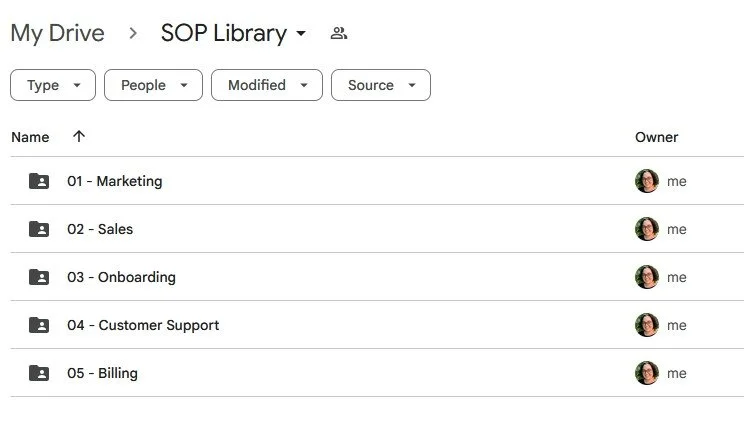Click the shared folder icon for 02 - Sales
744x430 pixels.
point(39,229)
